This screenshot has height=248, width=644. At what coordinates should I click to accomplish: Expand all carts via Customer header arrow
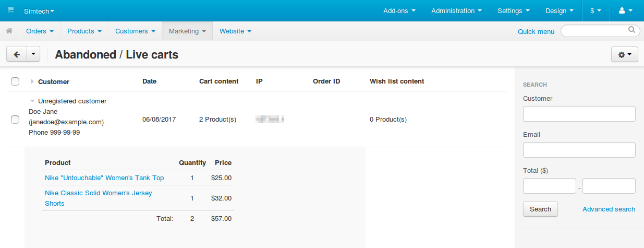pos(32,81)
